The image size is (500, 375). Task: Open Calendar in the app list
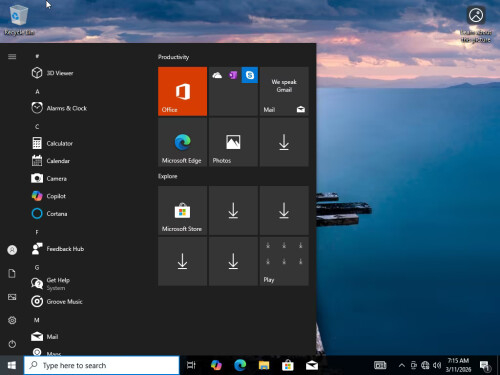pos(86,161)
